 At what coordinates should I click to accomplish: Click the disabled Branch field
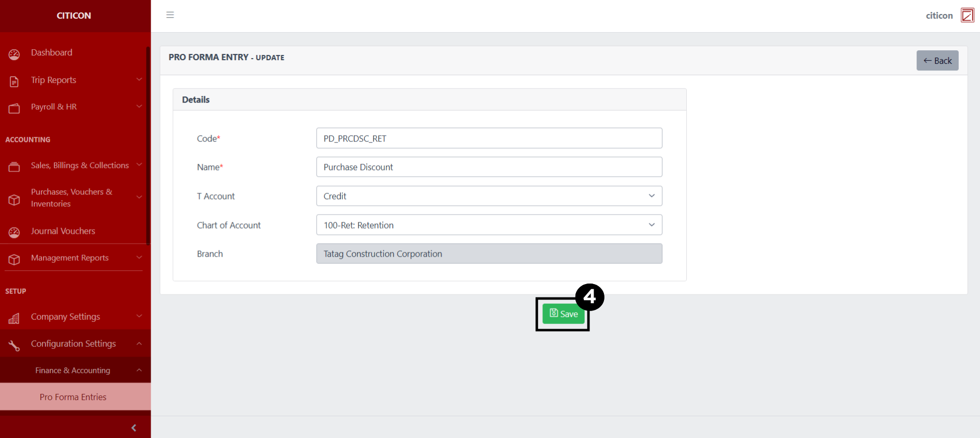pyautogui.click(x=489, y=253)
